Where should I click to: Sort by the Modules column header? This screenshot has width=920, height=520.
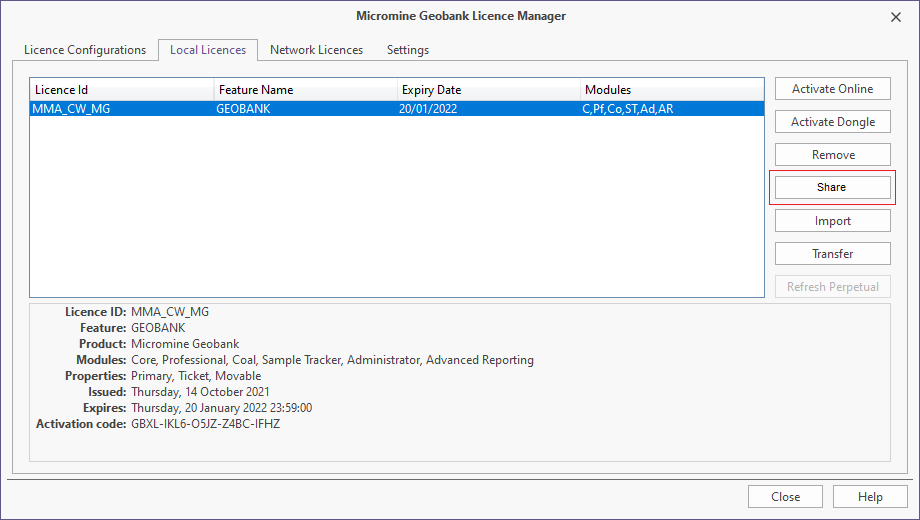672,90
